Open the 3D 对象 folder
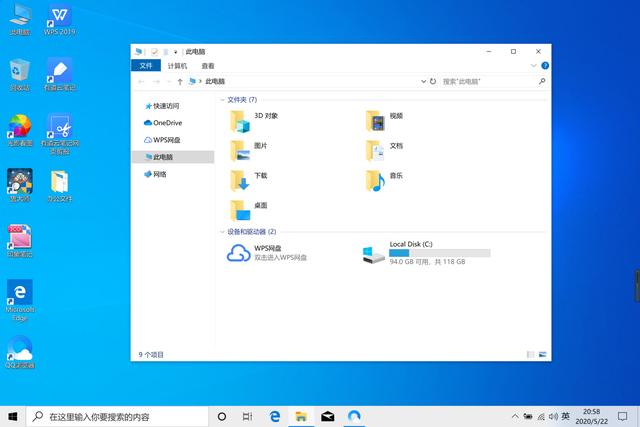Screen dimensions: 640x427 (x=254, y=121)
